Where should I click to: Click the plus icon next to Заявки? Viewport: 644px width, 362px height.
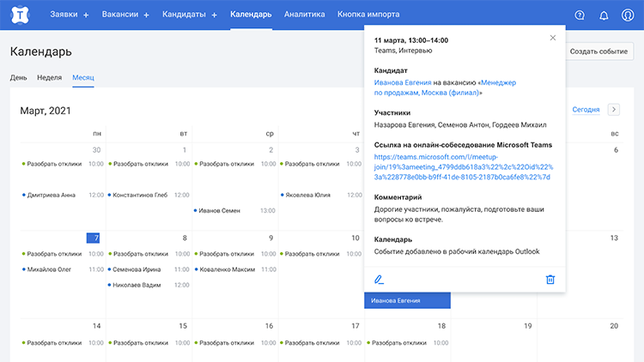(86, 15)
